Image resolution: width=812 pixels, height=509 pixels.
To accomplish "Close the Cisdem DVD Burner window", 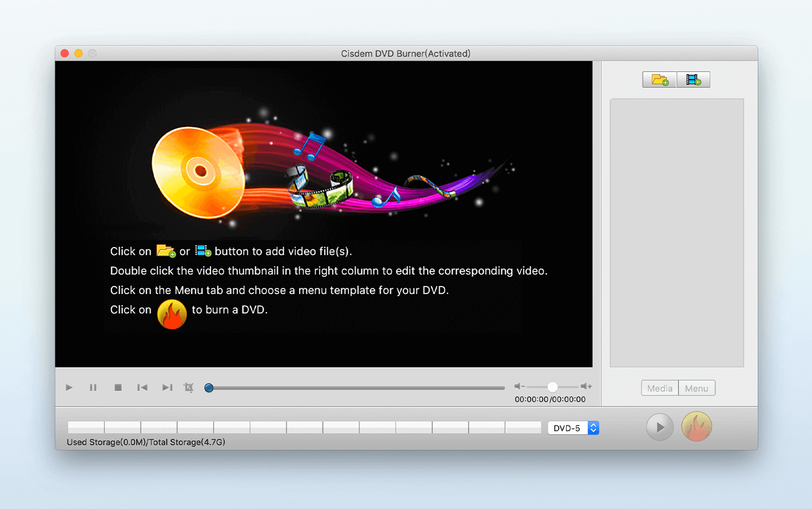I will pos(65,53).
